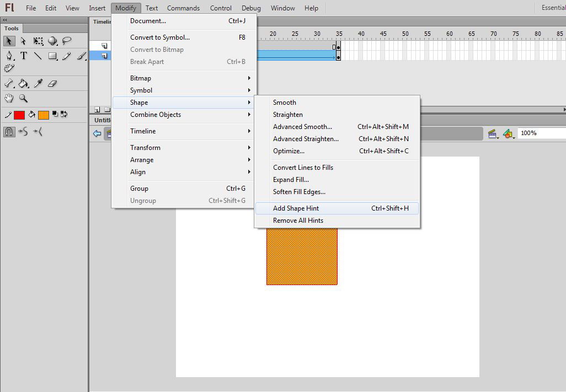This screenshot has height=392, width=566.
Task: Open the Window menu
Action: [282, 8]
